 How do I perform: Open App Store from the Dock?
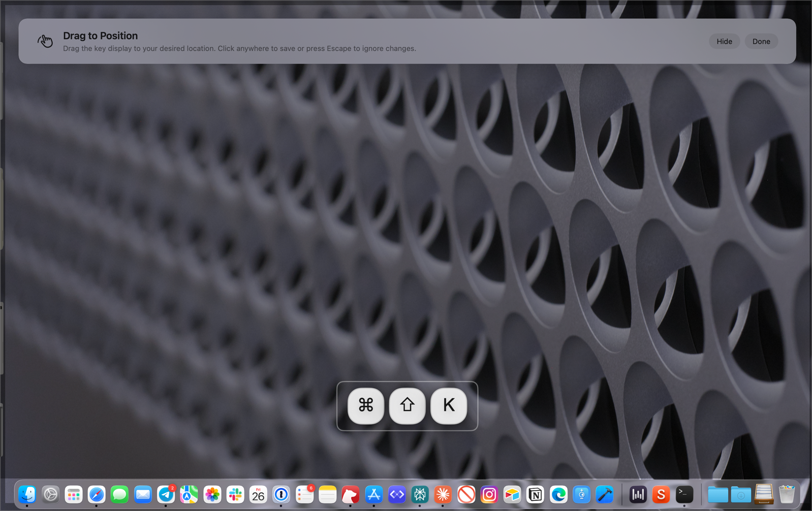[374, 494]
